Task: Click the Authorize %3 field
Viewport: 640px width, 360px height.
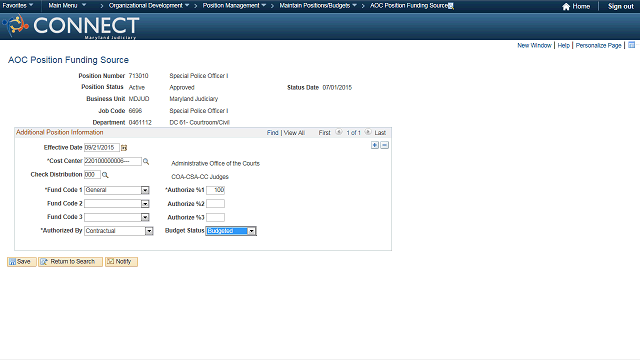Action: (x=216, y=218)
